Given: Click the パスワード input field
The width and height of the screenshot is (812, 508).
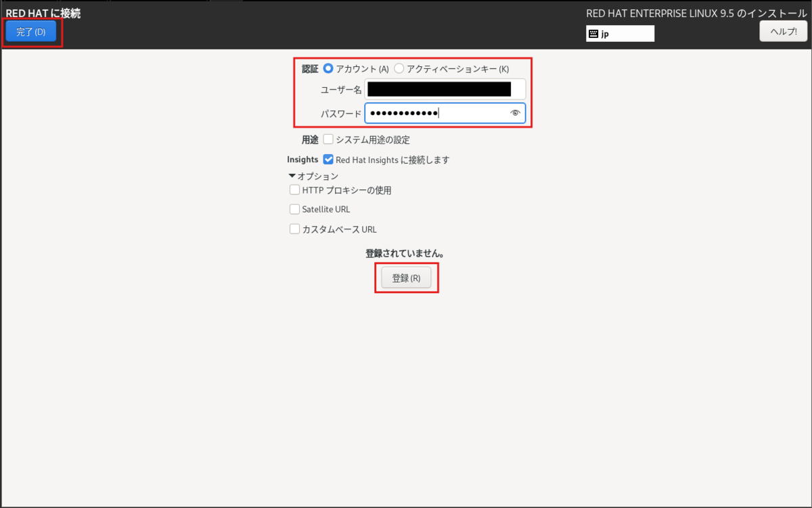Looking at the screenshot, I should coord(445,113).
